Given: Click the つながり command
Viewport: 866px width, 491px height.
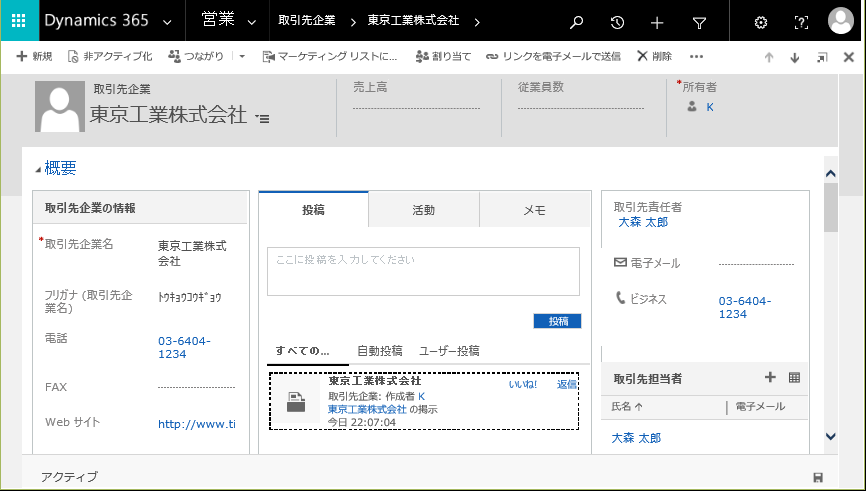Looking at the screenshot, I should (196, 56).
